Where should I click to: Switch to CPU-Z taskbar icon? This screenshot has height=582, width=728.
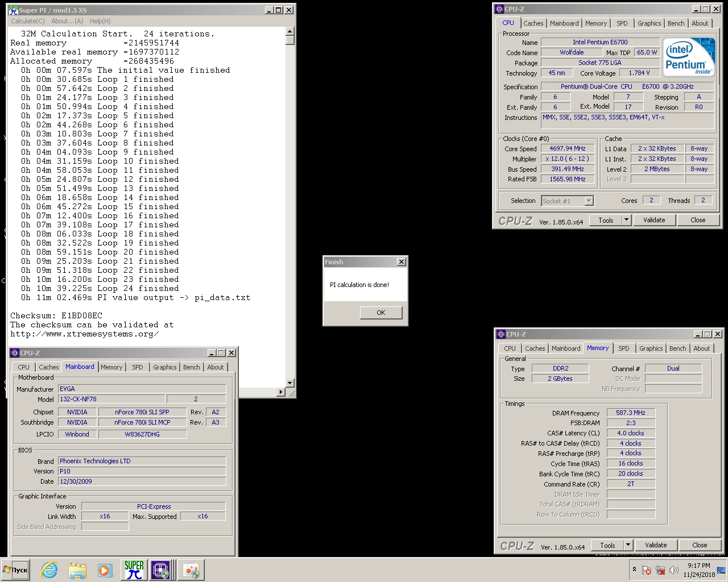(x=161, y=570)
